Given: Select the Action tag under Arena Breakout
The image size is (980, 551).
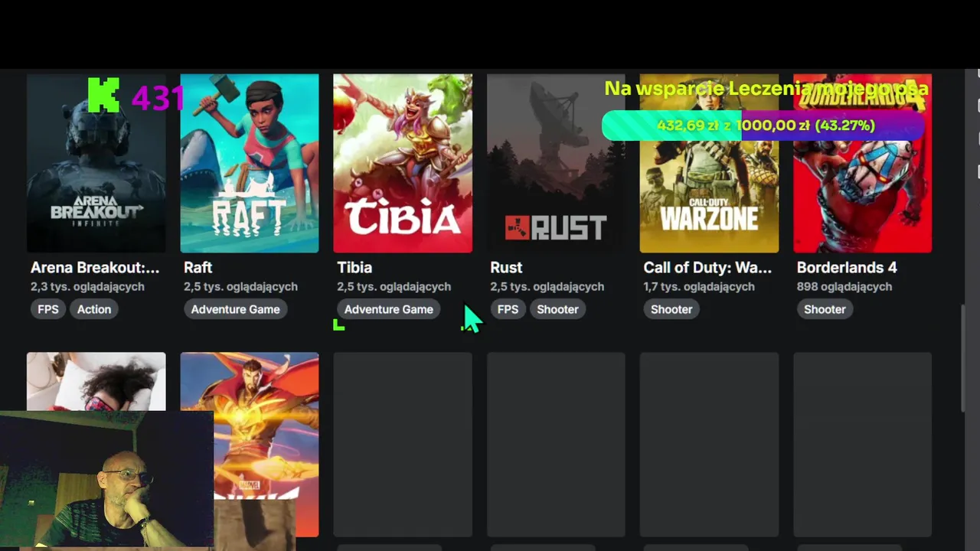Looking at the screenshot, I should click(94, 309).
